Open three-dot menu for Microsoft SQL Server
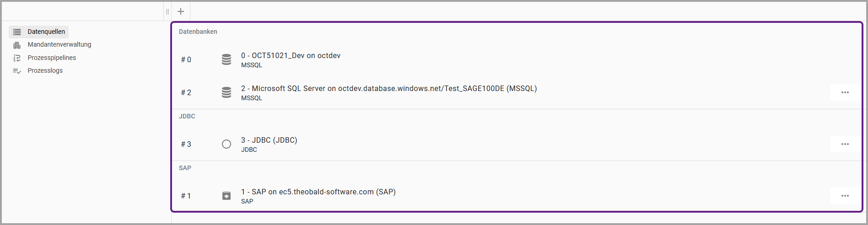This screenshot has width=868, height=225. tap(845, 92)
